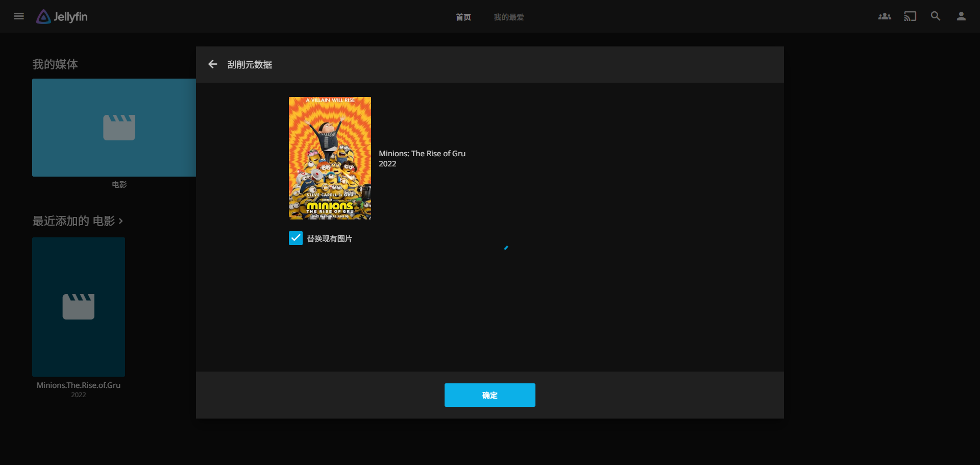Click the cast to device icon
Image resolution: width=980 pixels, height=465 pixels.
(x=910, y=16)
